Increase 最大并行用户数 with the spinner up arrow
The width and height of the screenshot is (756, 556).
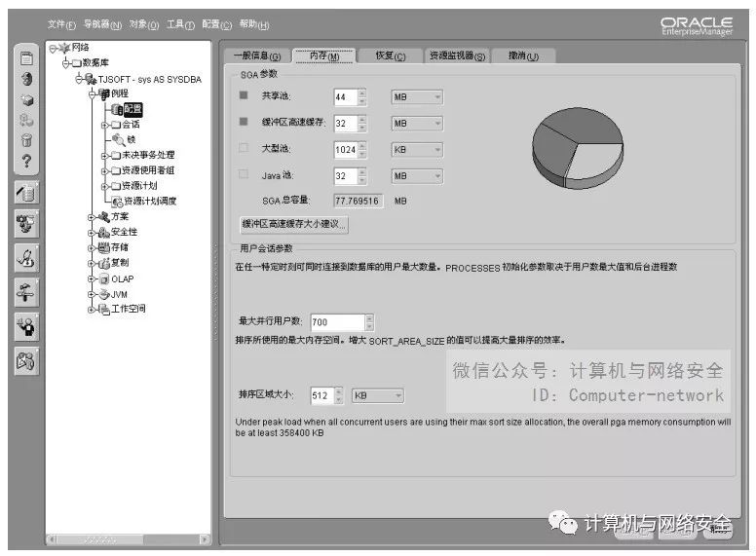[369, 318]
